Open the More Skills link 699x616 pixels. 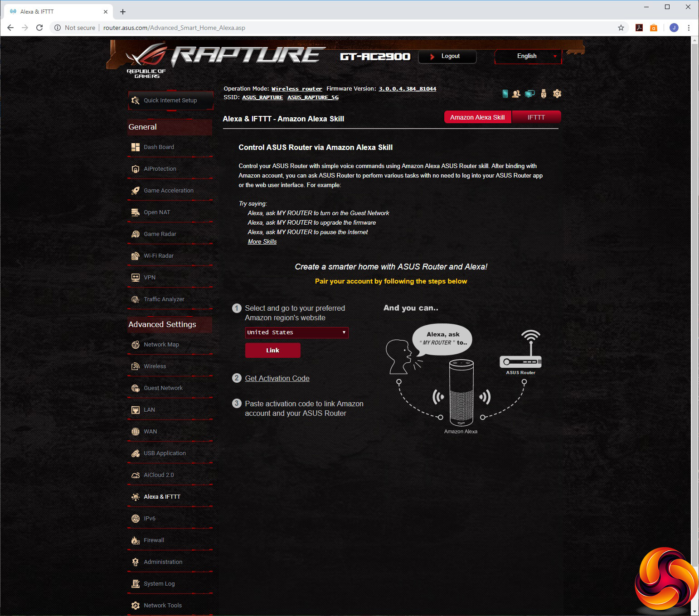(262, 242)
